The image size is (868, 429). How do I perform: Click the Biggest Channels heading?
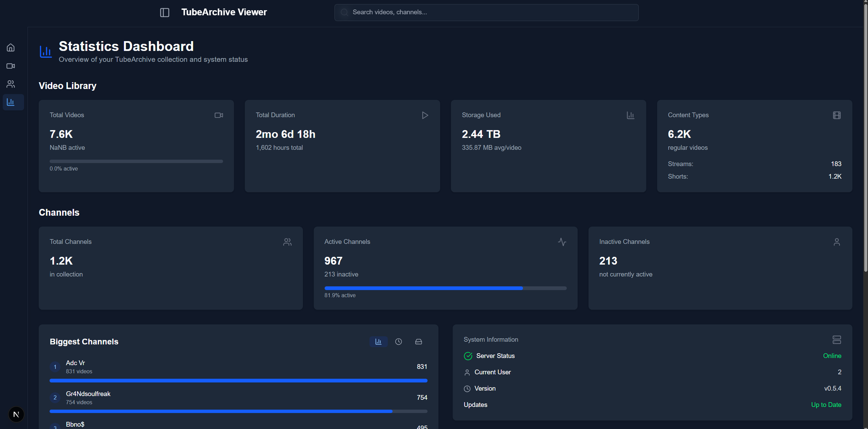pyautogui.click(x=84, y=342)
